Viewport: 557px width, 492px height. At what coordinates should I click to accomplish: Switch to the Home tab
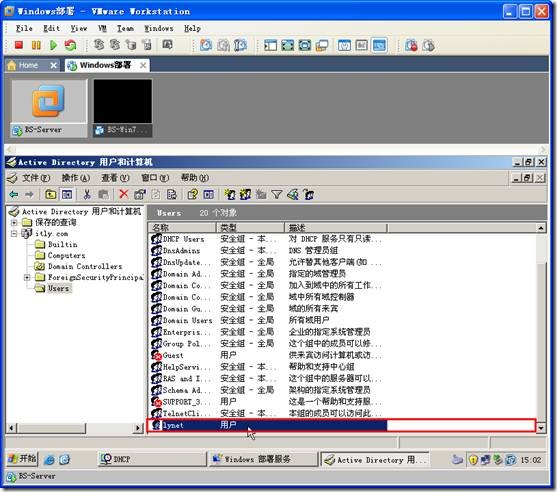tap(28, 65)
